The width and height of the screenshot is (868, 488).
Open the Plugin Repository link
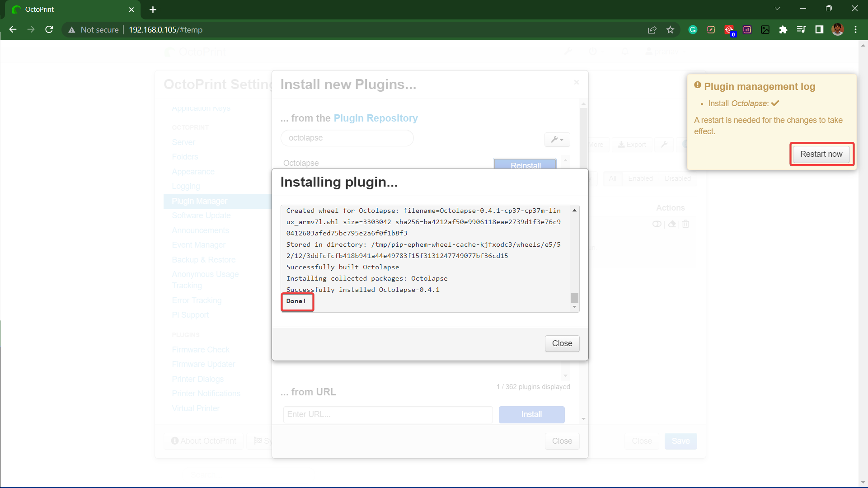(375, 118)
